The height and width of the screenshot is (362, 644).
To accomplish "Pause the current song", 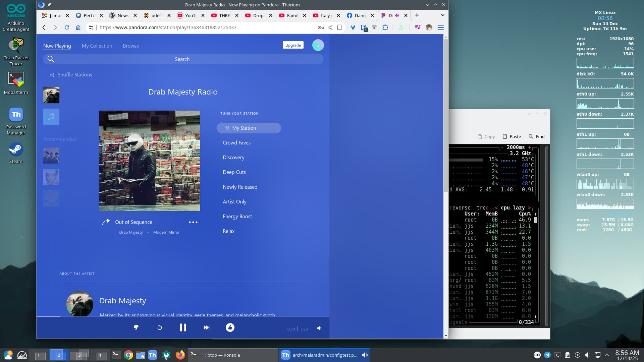I will click(183, 328).
